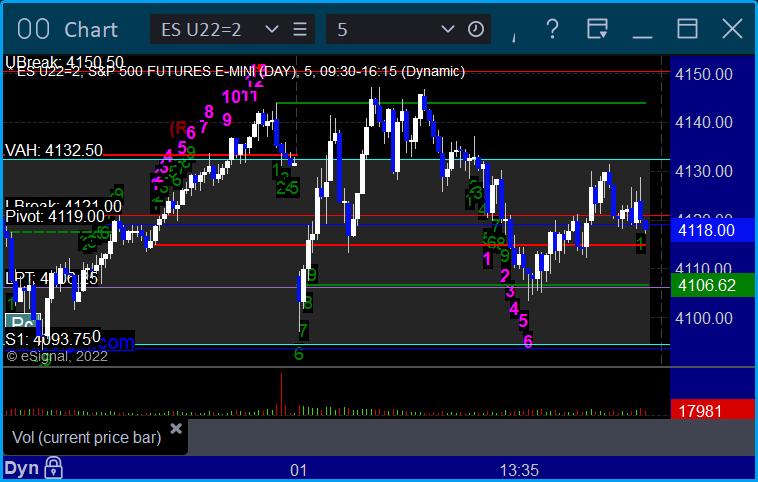This screenshot has height=482, width=758.
Task: Click the 4130.00 price axis label
Action: pyautogui.click(x=704, y=171)
